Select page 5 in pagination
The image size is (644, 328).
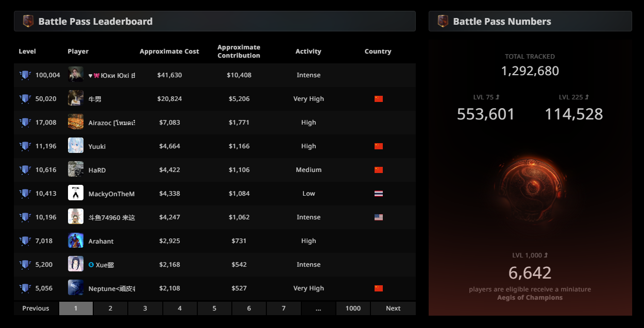coord(214,308)
